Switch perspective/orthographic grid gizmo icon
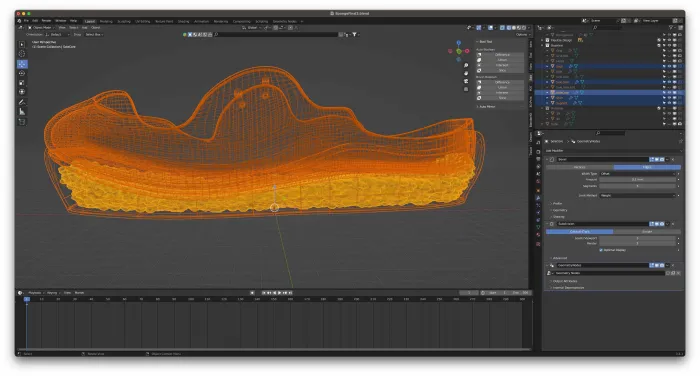This screenshot has width=700, height=376. click(x=466, y=89)
